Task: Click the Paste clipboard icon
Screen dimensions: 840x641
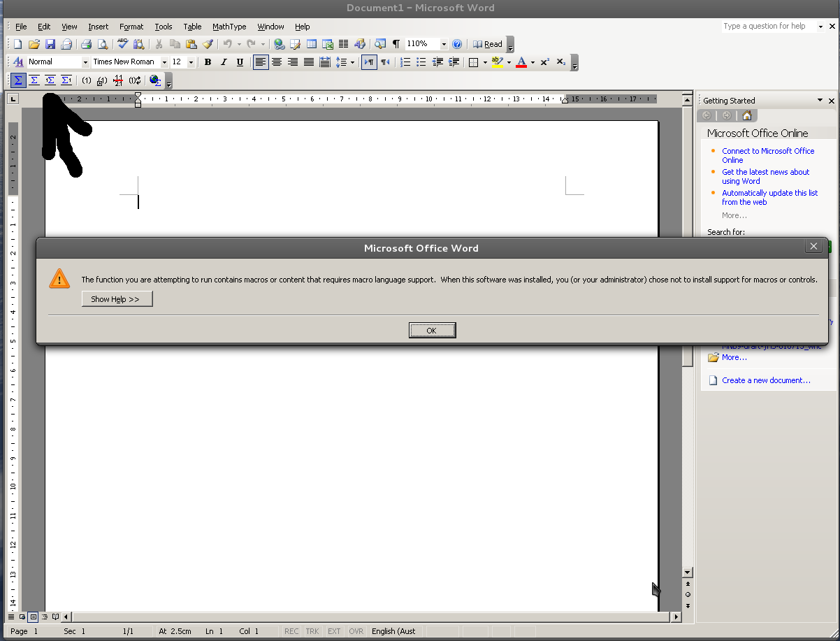Action: (191, 44)
